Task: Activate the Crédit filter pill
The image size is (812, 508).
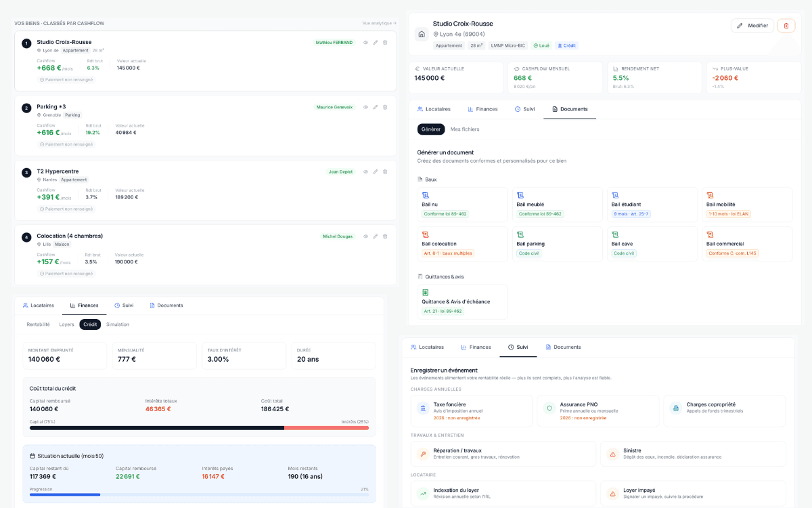Action: coord(90,324)
